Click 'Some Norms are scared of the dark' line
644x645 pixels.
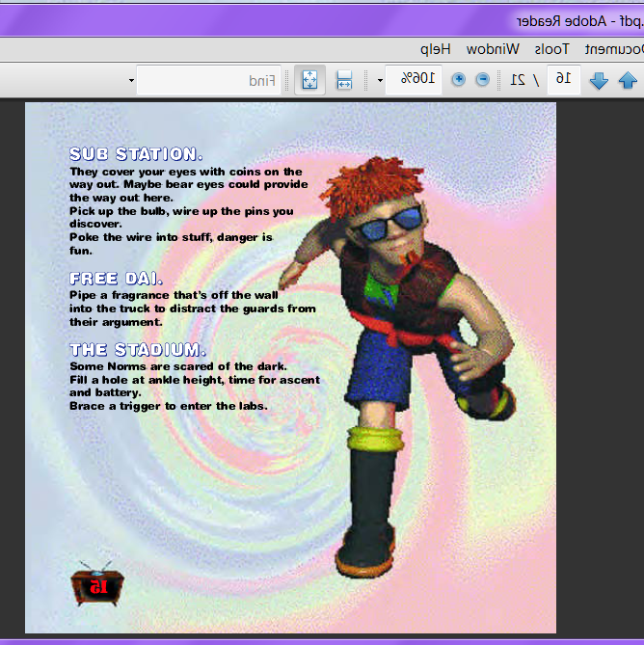tap(178, 366)
